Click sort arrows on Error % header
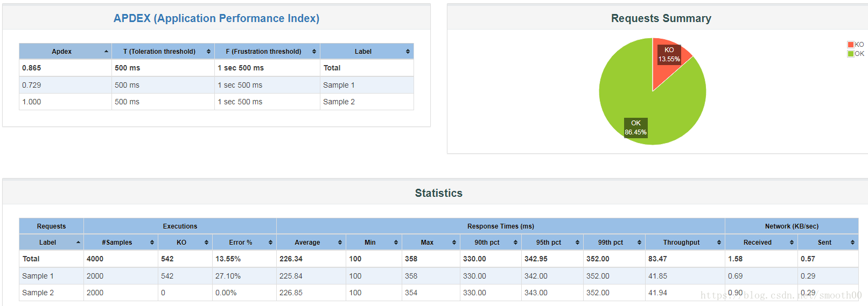This screenshot has height=306, width=868. [270, 243]
